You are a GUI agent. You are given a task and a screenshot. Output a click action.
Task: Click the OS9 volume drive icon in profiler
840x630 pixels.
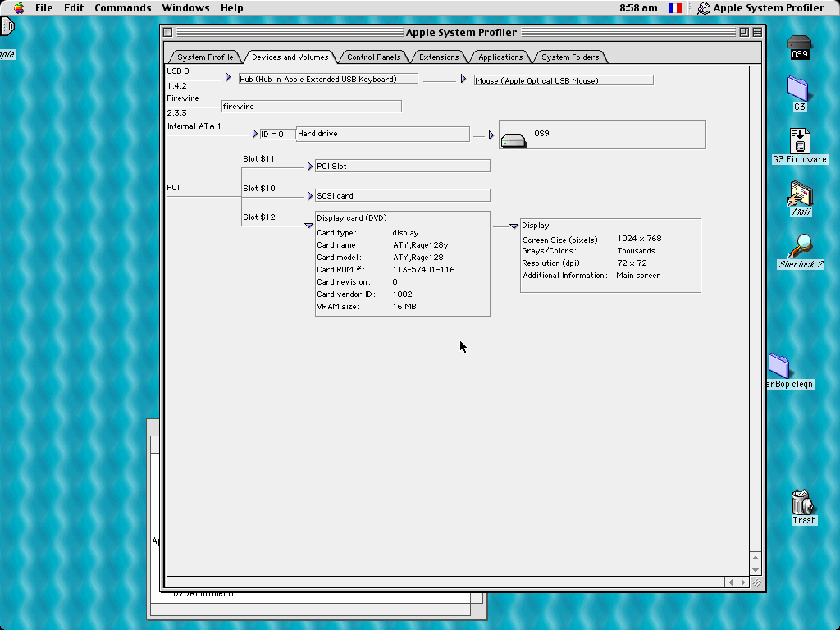point(514,141)
